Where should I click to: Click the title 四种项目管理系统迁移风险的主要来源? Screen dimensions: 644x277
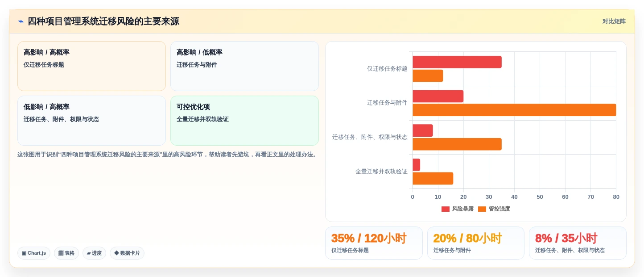point(103,21)
